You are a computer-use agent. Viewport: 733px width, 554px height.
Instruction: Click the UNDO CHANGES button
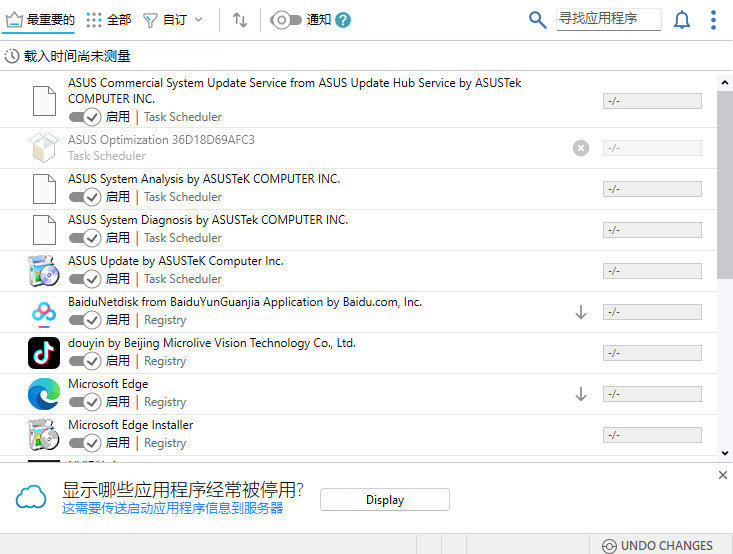(657, 546)
